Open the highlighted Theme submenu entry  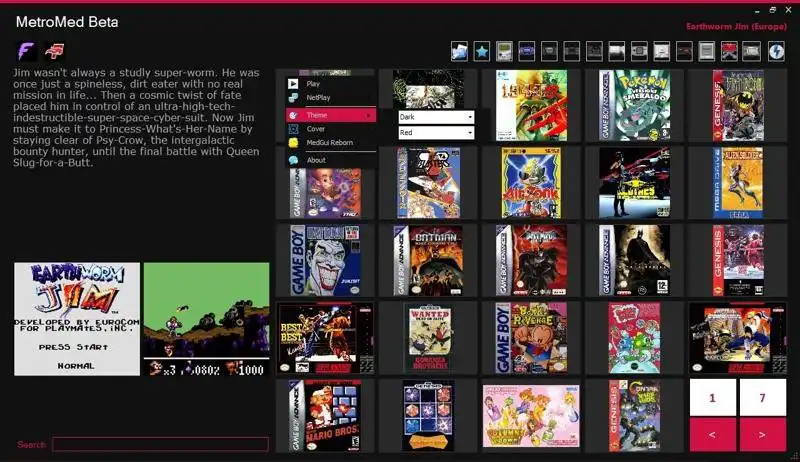331,115
